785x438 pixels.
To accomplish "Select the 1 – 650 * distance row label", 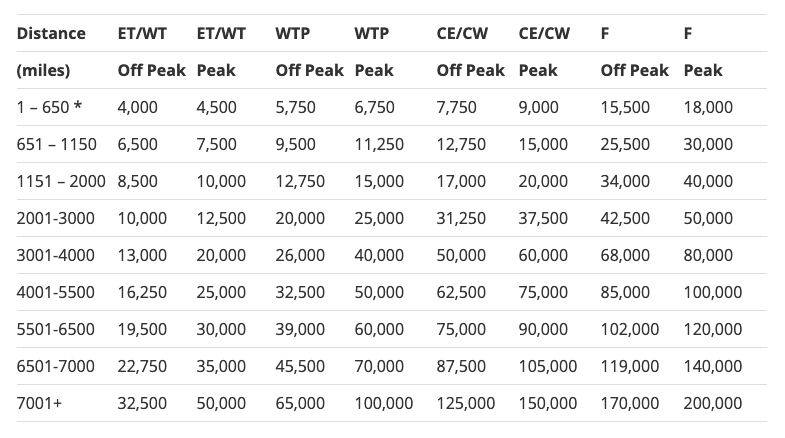I will (x=49, y=107).
